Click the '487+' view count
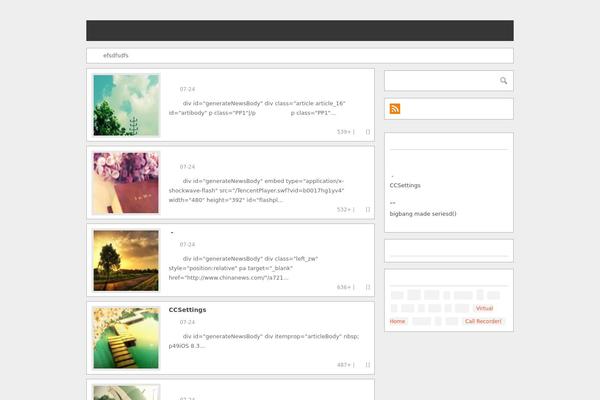Screen dimensions: 600x400 pos(344,365)
